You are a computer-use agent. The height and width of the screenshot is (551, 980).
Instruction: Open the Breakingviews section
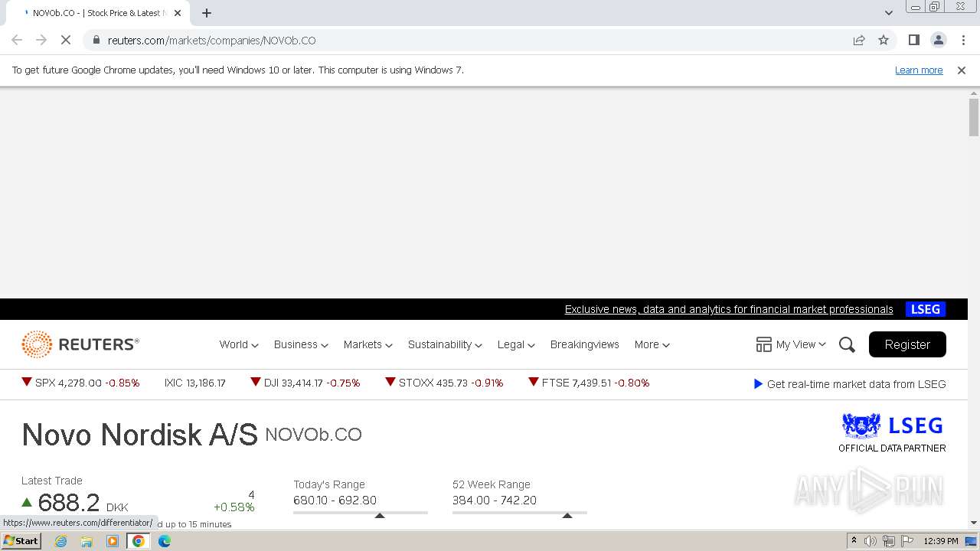click(584, 344)
